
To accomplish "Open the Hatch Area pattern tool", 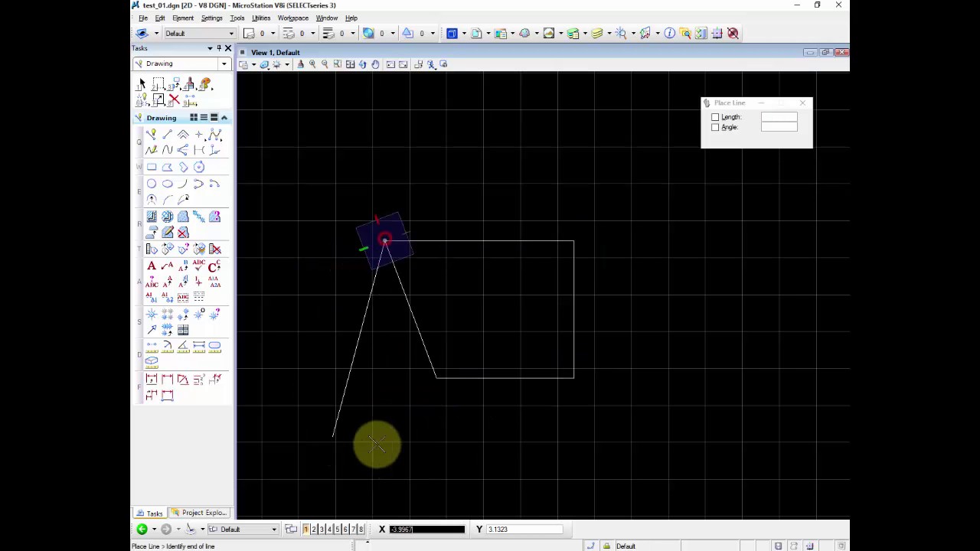I will [x=152, y=217].
